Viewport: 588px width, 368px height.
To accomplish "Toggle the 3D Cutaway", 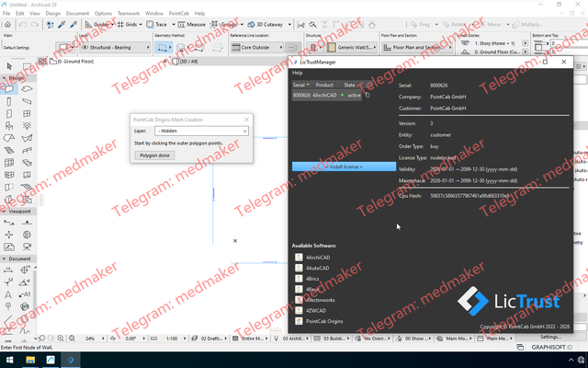I will (x=266, y=25).
